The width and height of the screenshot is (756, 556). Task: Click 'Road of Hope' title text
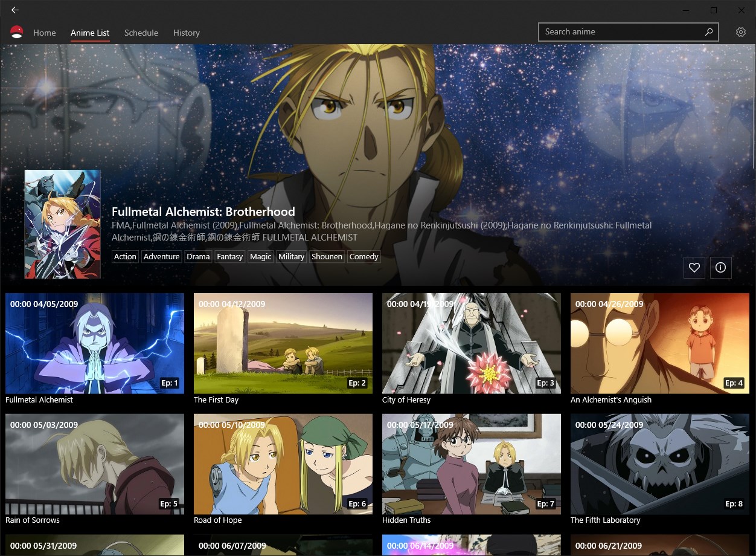(218, 520)
